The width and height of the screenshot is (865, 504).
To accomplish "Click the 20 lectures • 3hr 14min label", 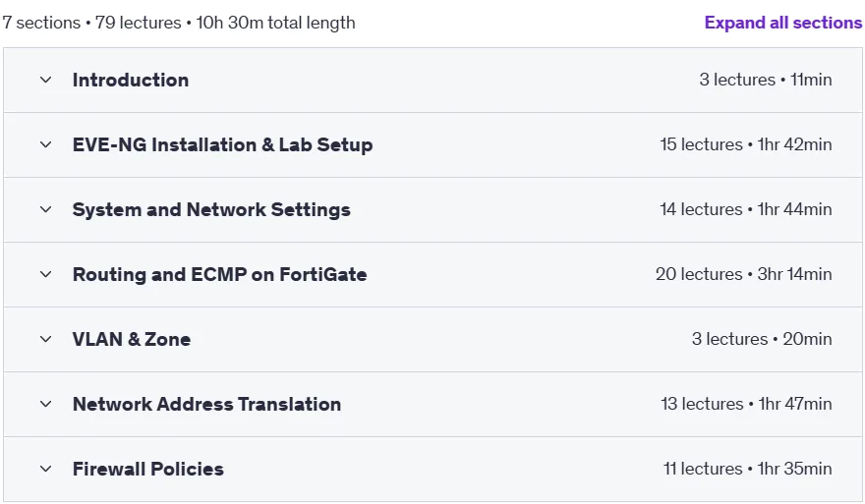I will (x=744, y=274).
